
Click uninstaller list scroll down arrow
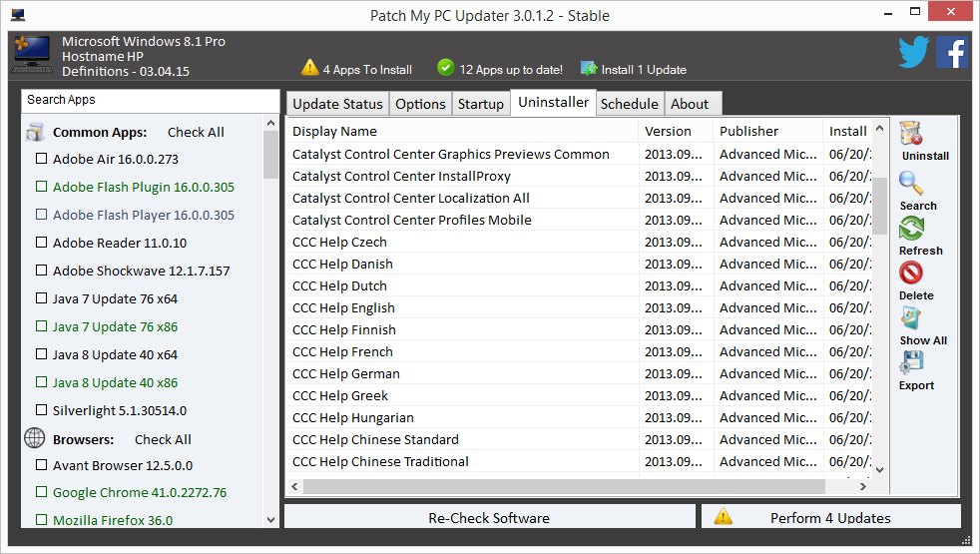pyautogui.click(x=880, y=469)
